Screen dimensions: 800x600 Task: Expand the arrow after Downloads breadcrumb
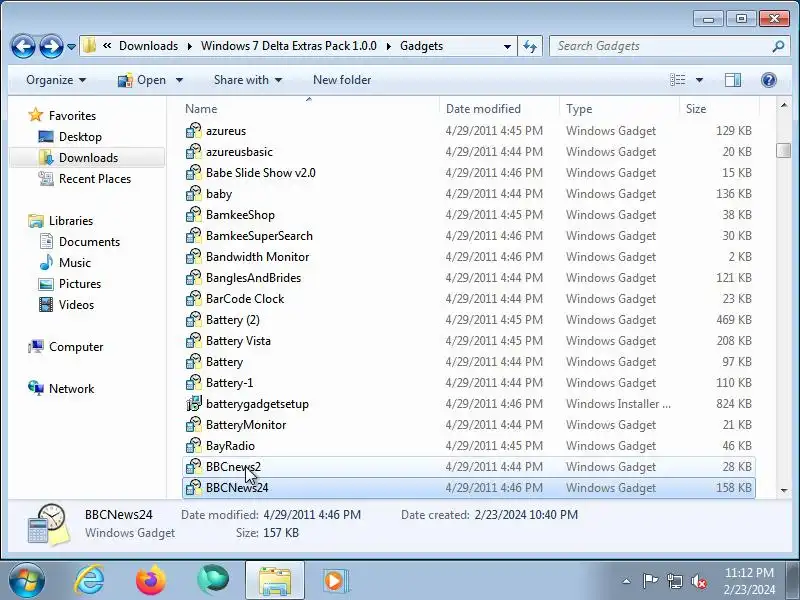coord(190,46)
